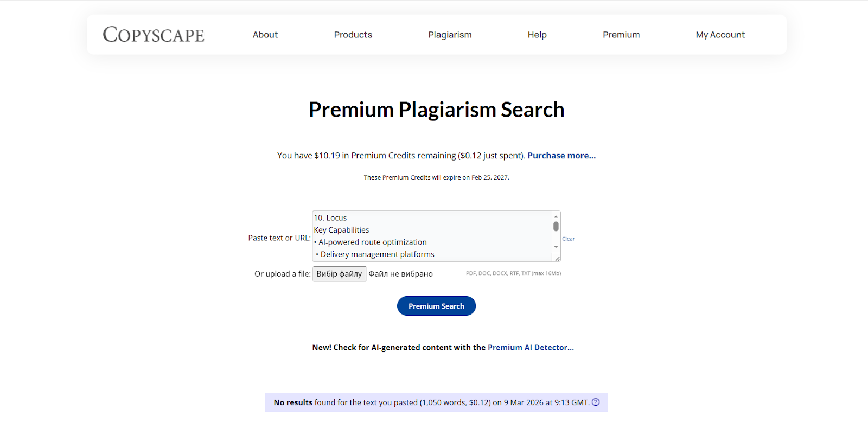Click the text area scrollbar thumb
The height and width of the screenshot is (429, 868).
coord(556,226)
